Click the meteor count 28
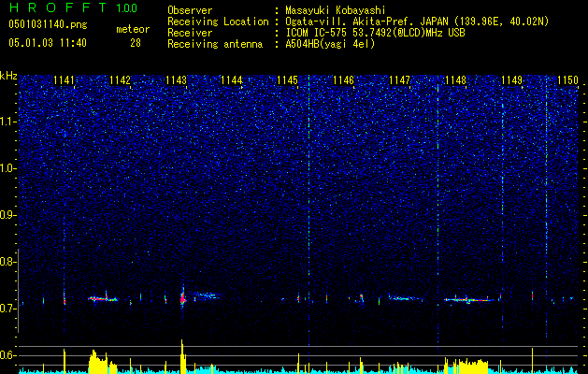 click(136, 43)
